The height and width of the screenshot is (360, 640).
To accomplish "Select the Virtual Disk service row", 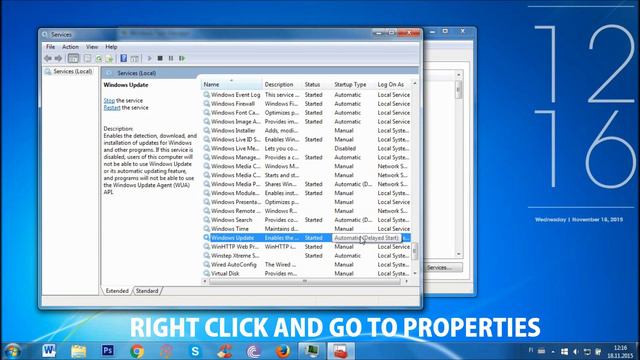I will coord(306,273).
